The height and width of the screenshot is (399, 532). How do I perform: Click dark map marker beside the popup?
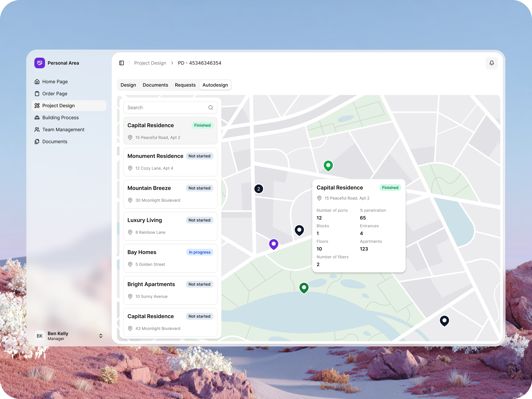[299, 230]
